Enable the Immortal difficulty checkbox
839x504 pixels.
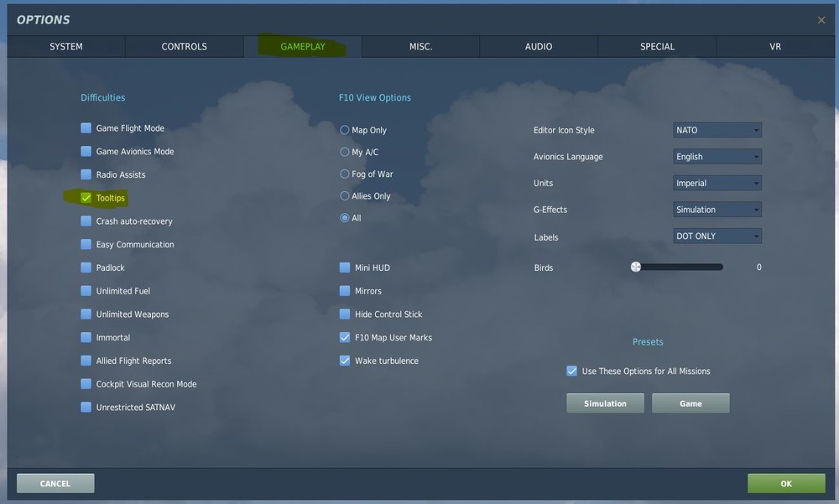click(86, 337)
